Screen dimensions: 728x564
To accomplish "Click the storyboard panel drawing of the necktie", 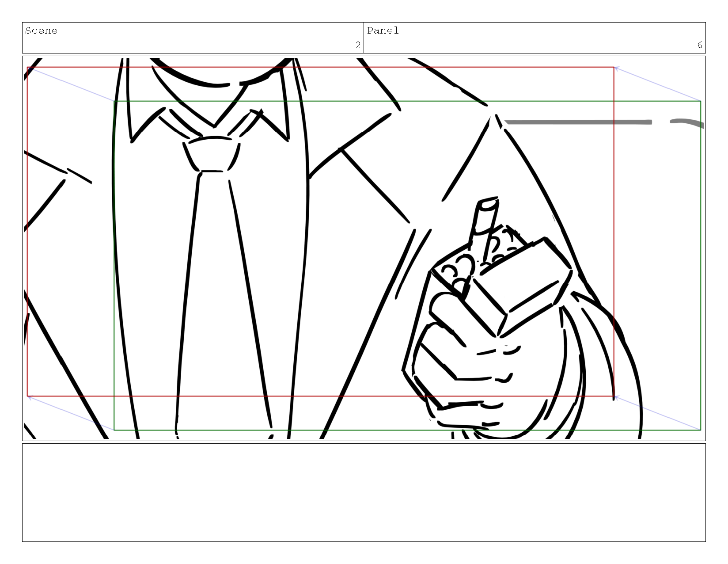I will tap(223, 287).
